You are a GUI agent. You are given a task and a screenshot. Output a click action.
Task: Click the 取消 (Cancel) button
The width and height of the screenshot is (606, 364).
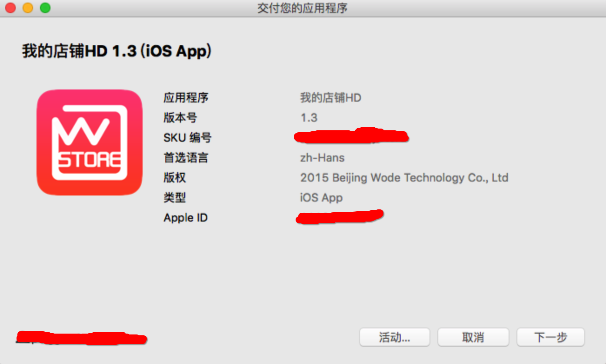(473, 337)
